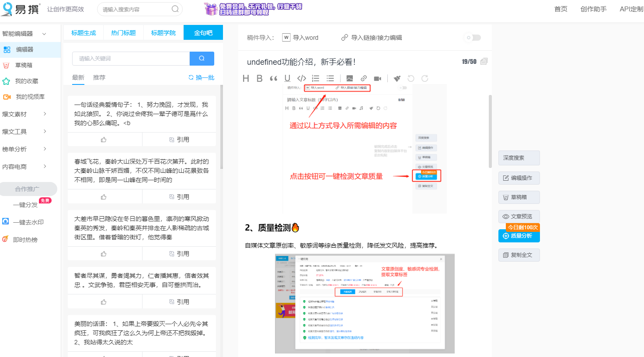Redo the last edit
The height and width of the screenshot is (357, 644).
(x=425, y=78)
